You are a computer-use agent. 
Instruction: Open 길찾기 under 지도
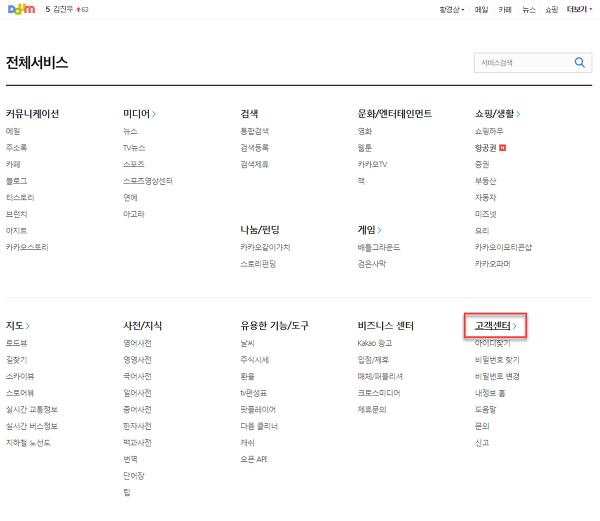pyautogui.click(x=16, y=360)
